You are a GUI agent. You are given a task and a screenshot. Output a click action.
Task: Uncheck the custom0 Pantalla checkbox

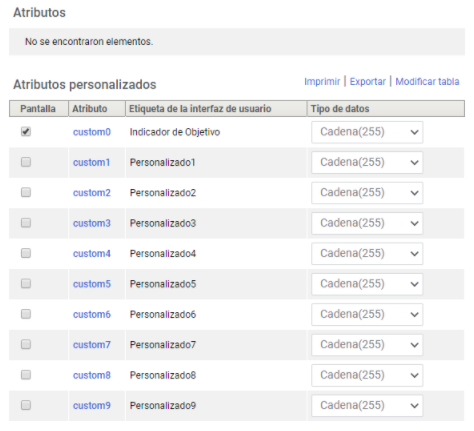pos(26,132)
